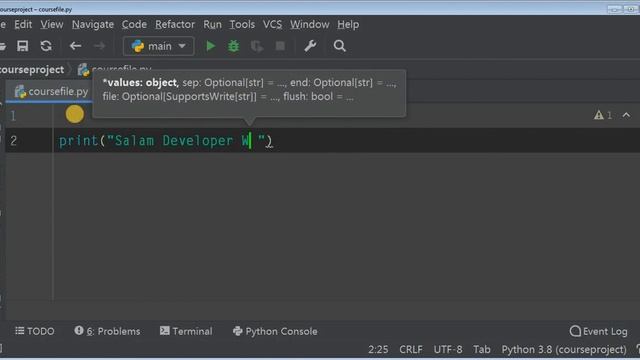Click the print keyword on line 2
The image size is (640, 360).
(x=78, y=141)
